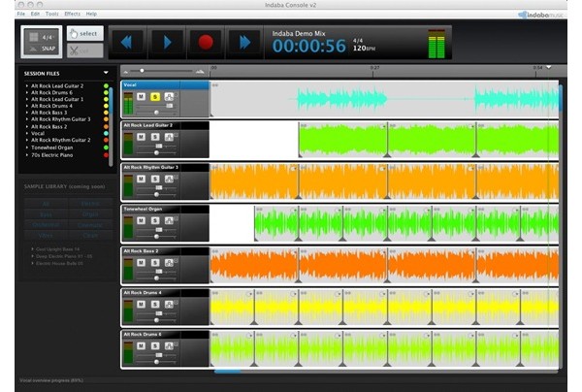
Task: Activate the select hand tool
Action: coord(85,33)
